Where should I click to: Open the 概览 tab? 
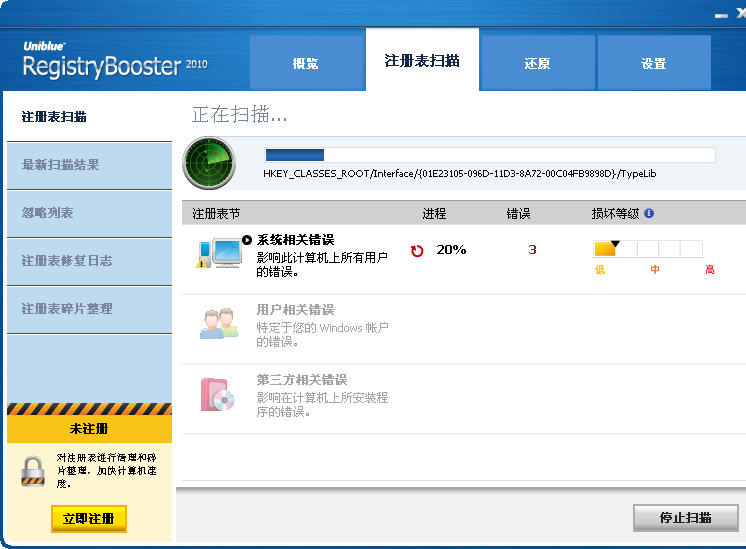coord(306,63)
